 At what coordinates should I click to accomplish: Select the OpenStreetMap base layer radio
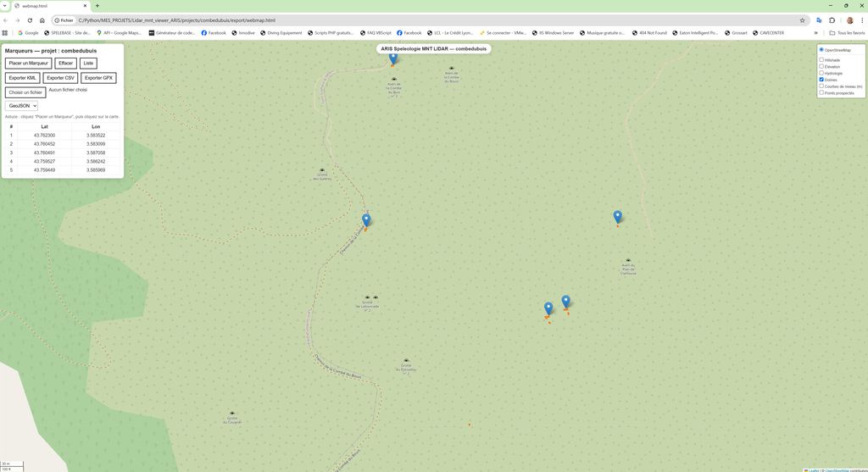(821, 50)
